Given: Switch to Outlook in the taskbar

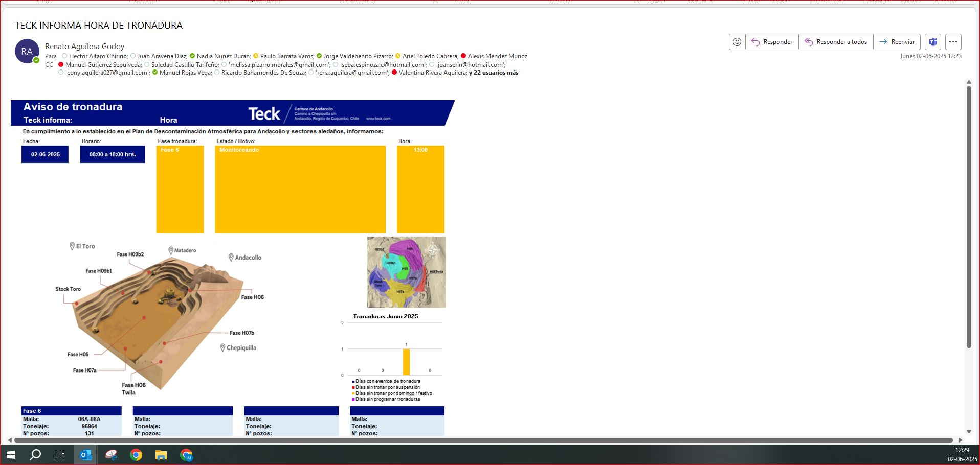Looking at the screenshot, I should 85,455.
